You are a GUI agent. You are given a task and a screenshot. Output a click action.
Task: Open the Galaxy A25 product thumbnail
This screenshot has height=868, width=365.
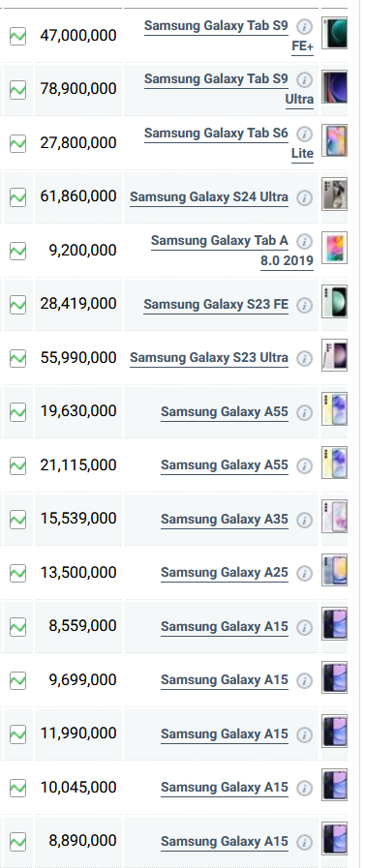point(335,570)
